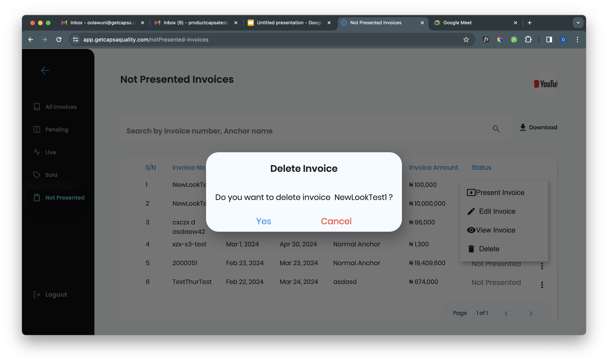Go to next page of invoices
Viewport: 608px width, 364px height.
click(x=531, y=313)
